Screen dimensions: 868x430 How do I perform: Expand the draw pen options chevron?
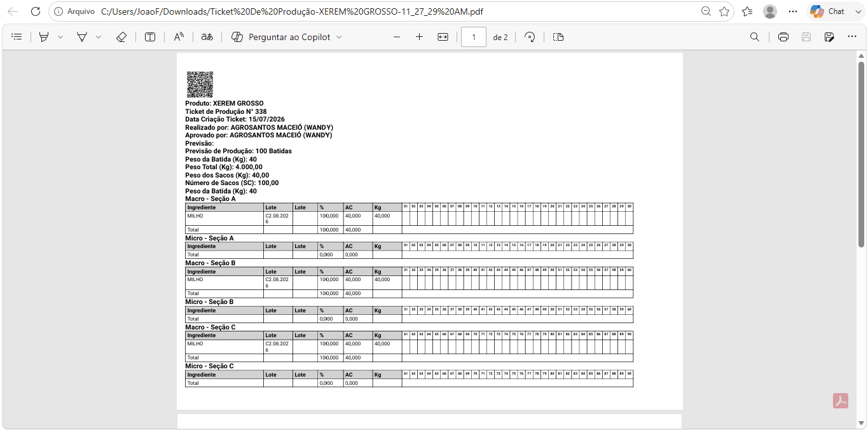click(x=99, y=37)
